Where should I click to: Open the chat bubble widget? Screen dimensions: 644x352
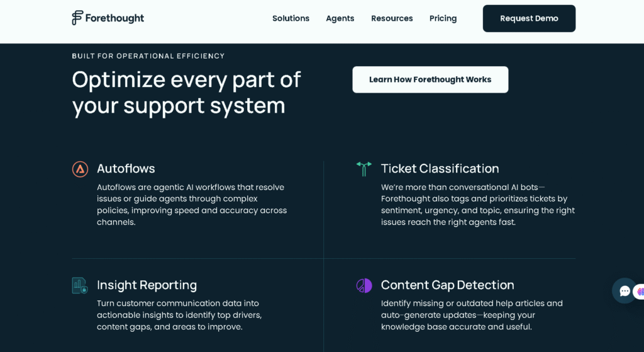[625, 291]
